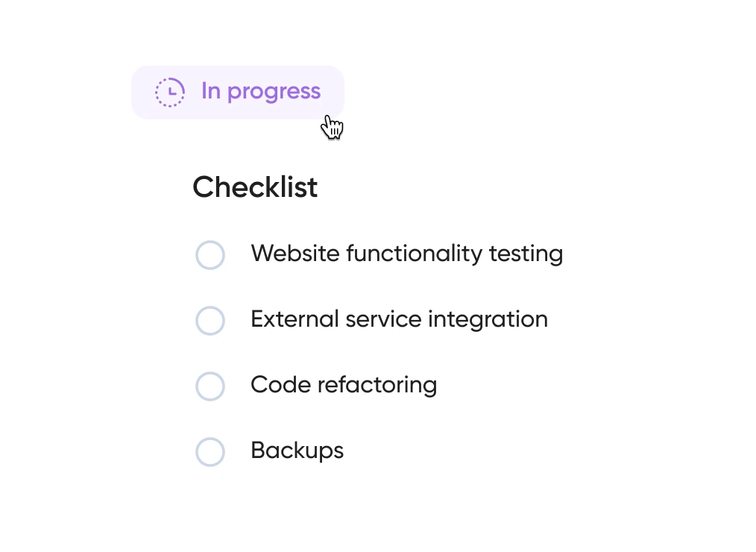The height and width of the screenshot is (552, 756).
Task: Click the Backups item label
Action: [297, 451]
